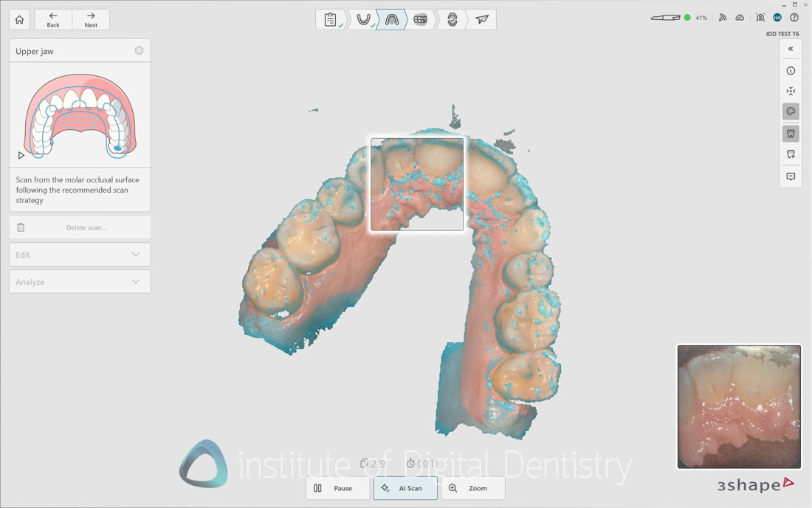Expand the Edit section
812x508 pixels.
(79, 254)
